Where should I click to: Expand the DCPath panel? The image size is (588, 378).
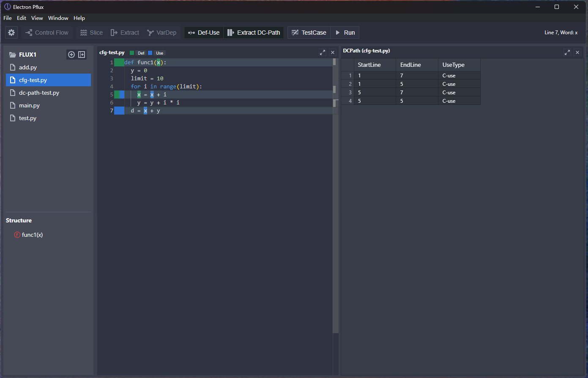click(x=567, y=52)
